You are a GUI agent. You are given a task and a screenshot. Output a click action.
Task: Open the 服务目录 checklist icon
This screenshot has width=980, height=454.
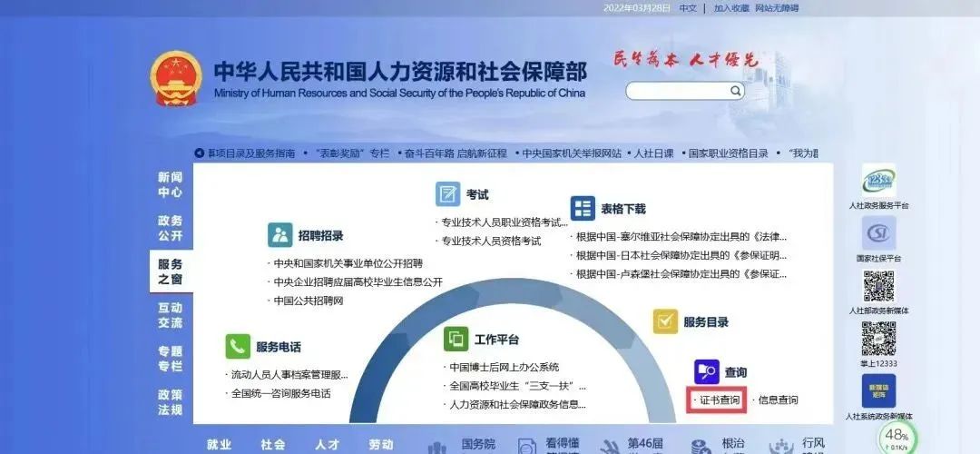(666, 321)
